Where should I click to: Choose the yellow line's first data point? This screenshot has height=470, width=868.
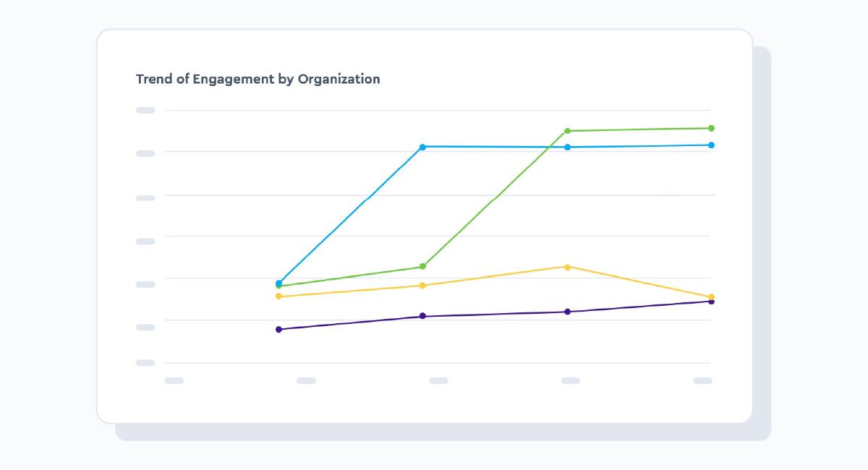tap(278, 296)
